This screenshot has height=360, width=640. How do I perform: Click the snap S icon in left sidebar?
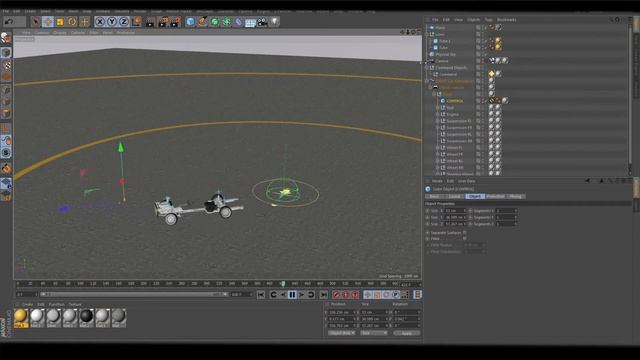(x=6, y=153)
